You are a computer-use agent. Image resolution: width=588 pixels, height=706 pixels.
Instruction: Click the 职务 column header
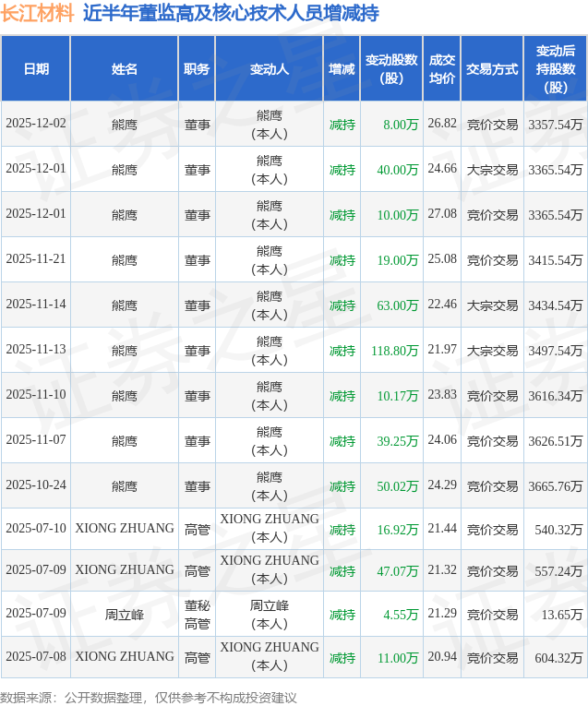pyautogui.click(x=197, y=69)
